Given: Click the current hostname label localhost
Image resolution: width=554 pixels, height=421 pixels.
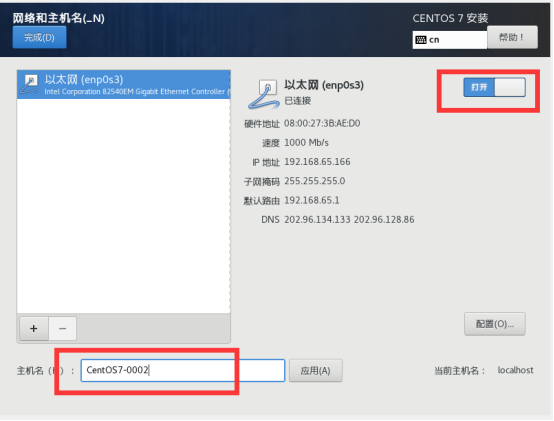Looking at the screenshot, I should 515,370.
